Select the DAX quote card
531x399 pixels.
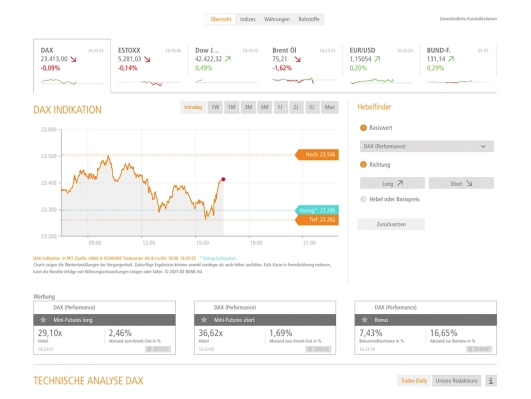click(72, 66)
